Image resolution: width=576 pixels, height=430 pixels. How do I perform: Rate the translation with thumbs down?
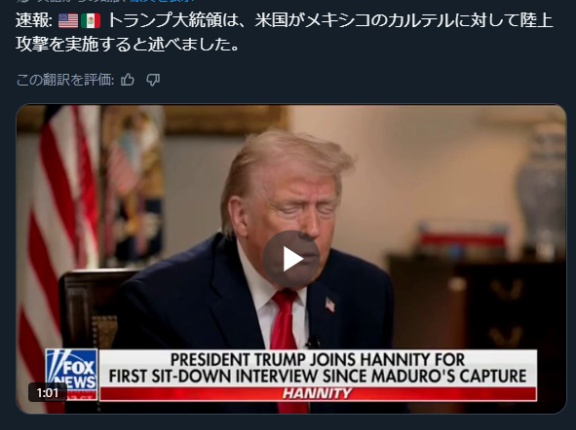(x=153, y=80)
